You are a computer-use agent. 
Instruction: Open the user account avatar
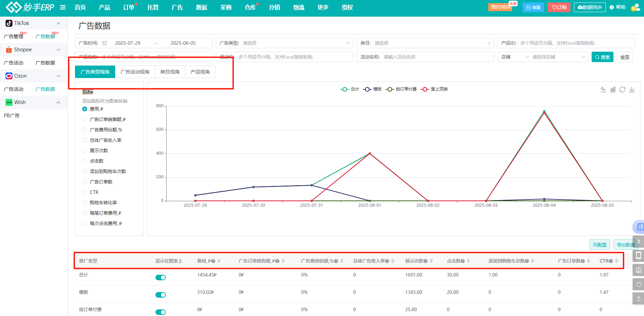(635, 7)
